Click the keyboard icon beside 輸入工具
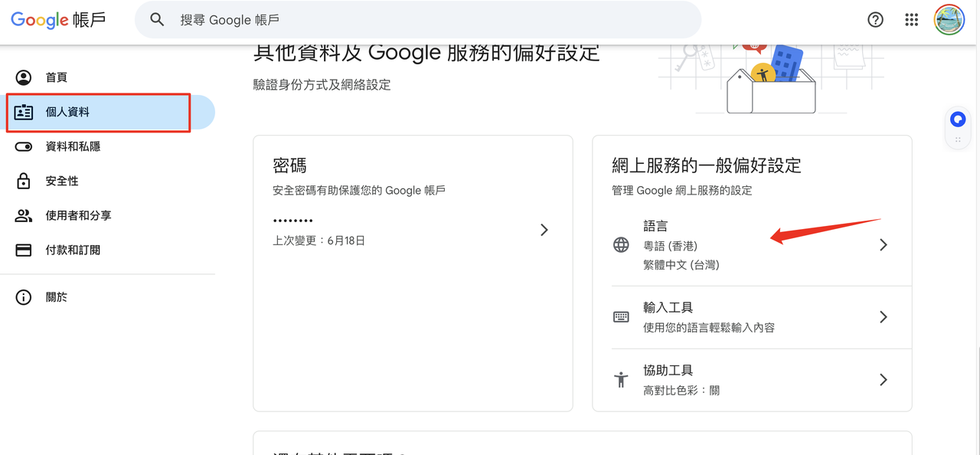This screenshot has width=980, height=455. coord(621,317)
